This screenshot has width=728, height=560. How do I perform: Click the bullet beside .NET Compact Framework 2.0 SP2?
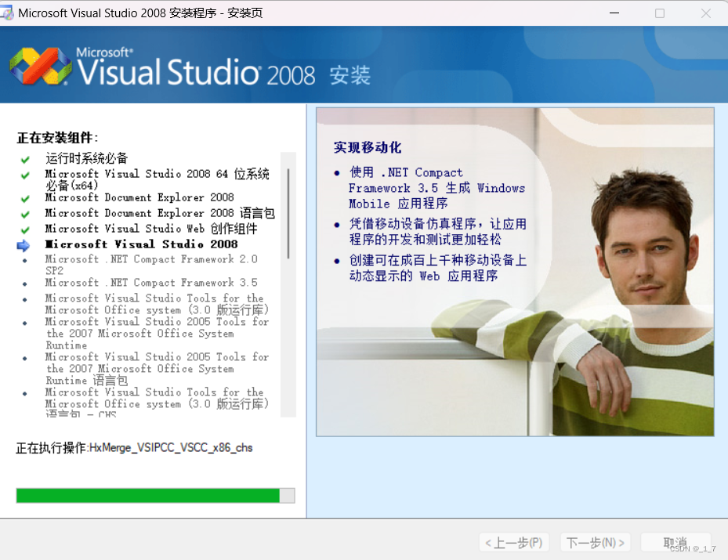point(24,261)
